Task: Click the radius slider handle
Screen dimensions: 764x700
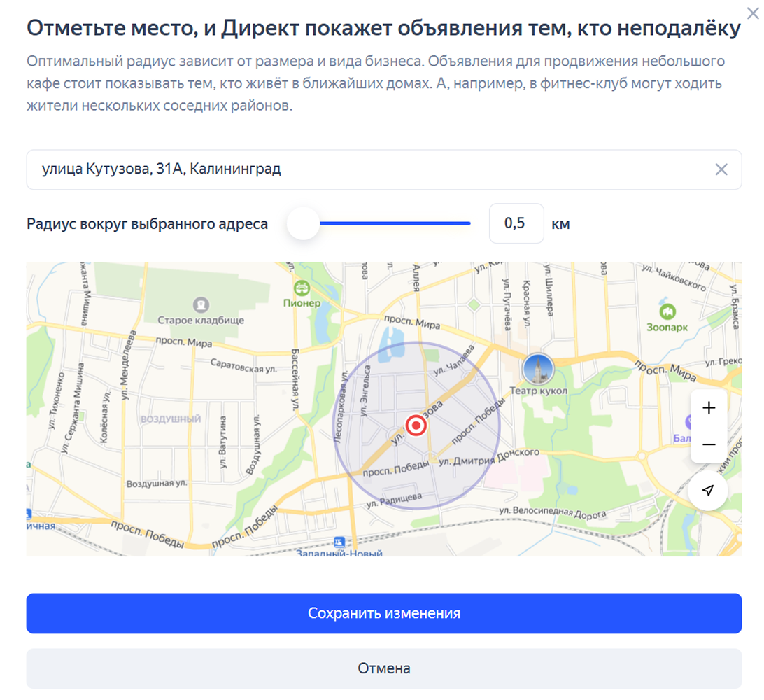Action: click(303, 223)
